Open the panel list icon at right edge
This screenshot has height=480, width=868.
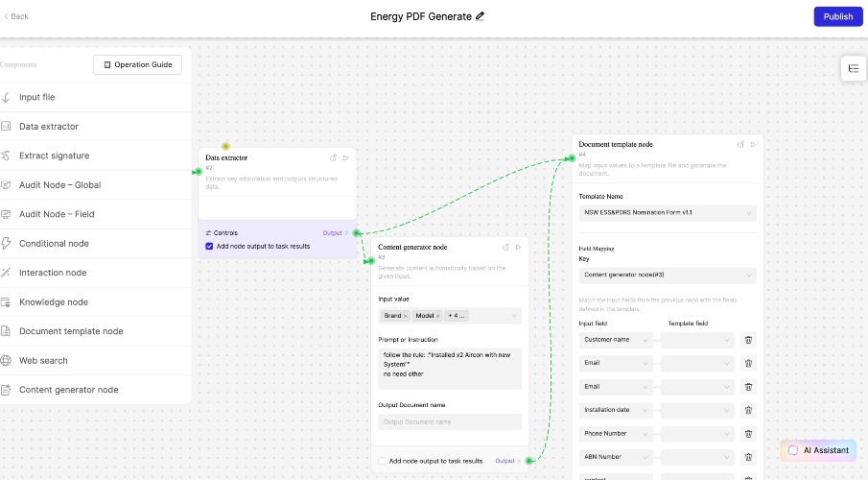pos(854,68)
